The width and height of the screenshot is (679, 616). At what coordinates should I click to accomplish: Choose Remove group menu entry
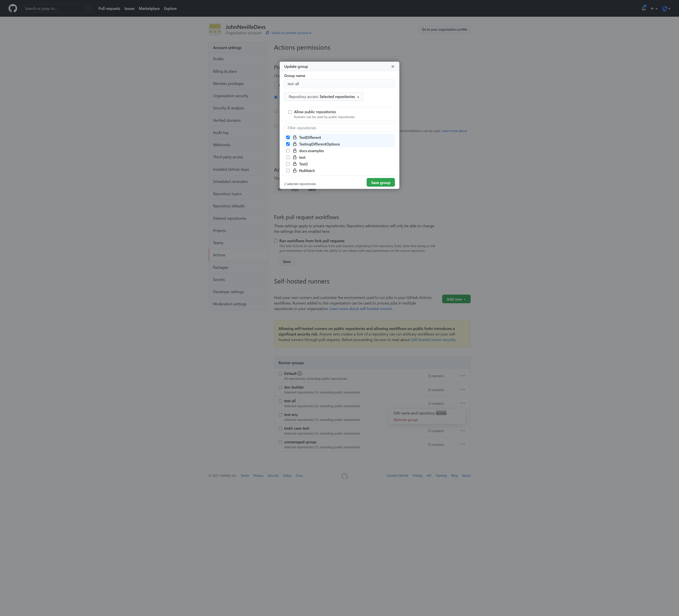click(406, 420)
